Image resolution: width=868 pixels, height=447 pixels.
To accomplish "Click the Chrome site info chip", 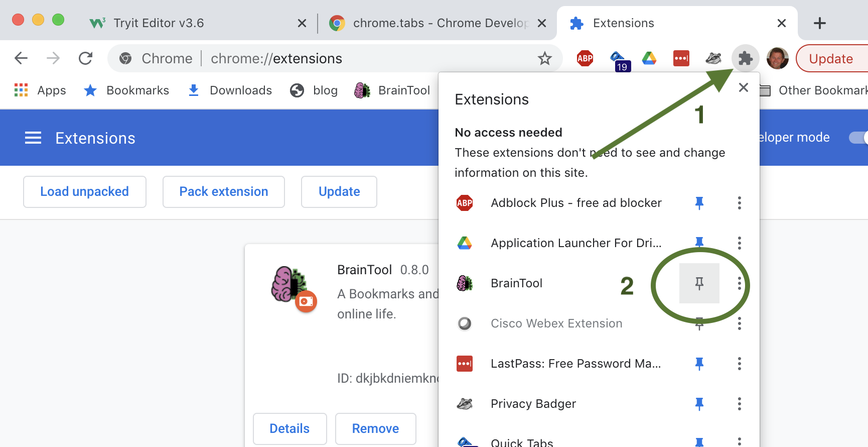I will [x=156, y=59].
